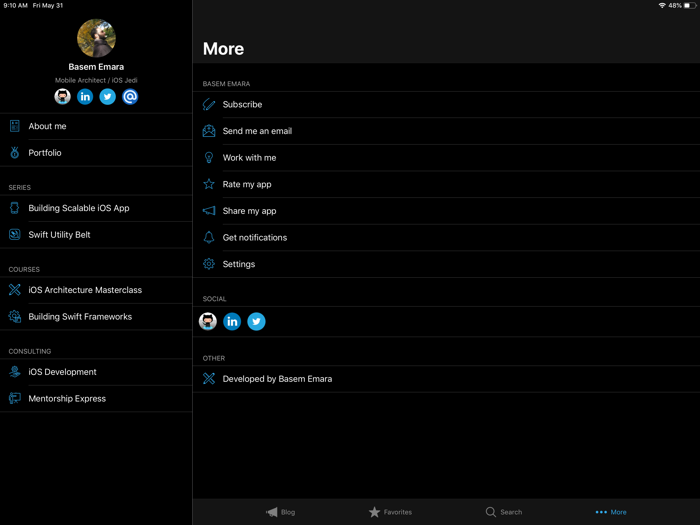Check battery icon in status bar
700x525 pixels.
point(690,5)
